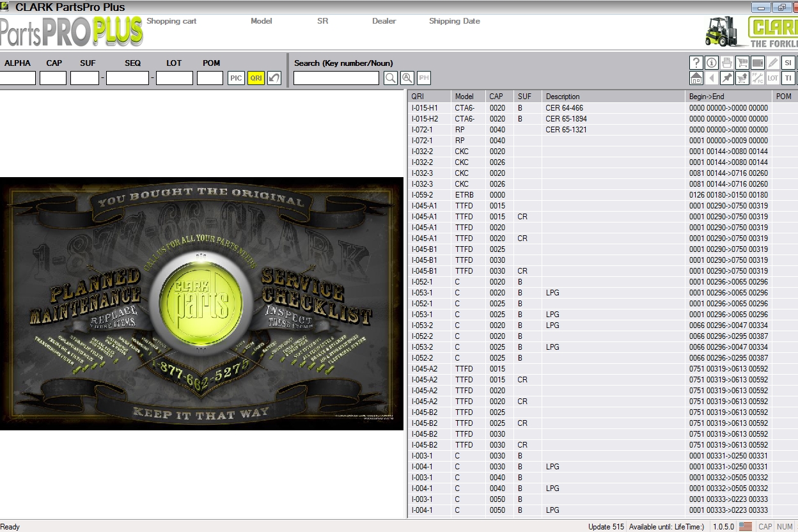Click the Model label in top header
798x532 pixels.
[262, 21]
